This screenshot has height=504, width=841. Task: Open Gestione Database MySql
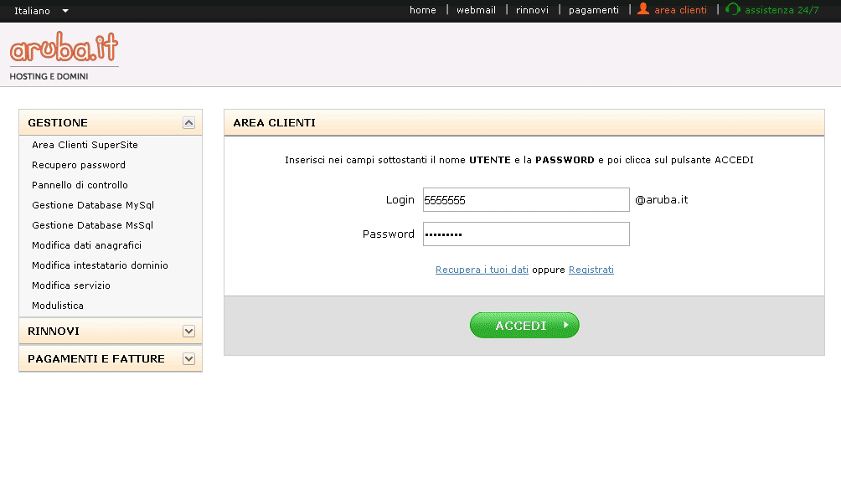pyautogui.click(x=93, y=205)
